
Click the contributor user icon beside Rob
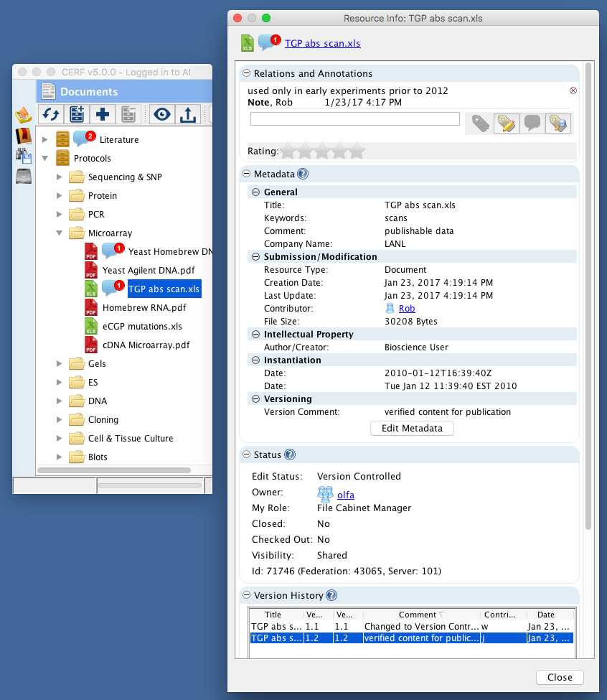coord(390,308)
